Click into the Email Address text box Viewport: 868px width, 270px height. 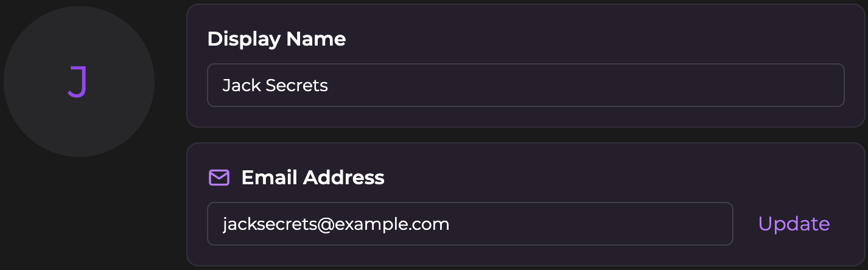469,224
